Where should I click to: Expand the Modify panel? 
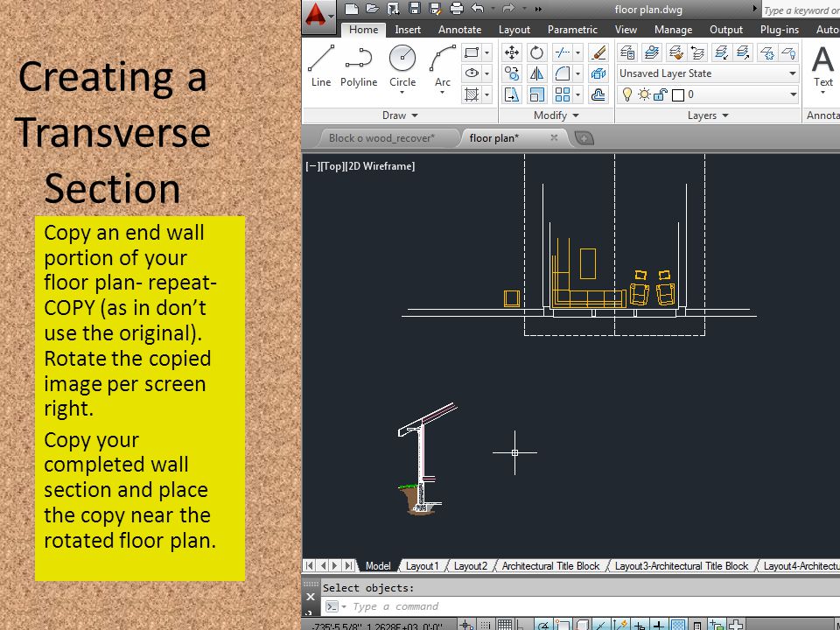coord(556,115)
